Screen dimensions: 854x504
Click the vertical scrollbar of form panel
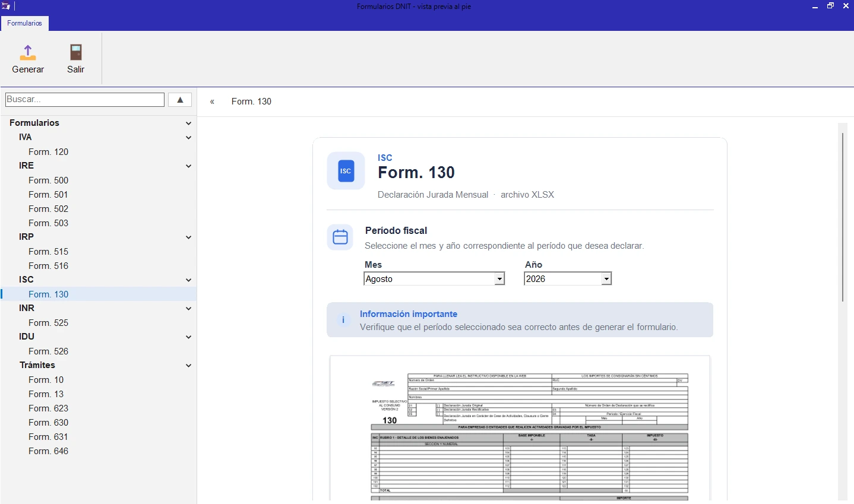[x=842, y=217]
